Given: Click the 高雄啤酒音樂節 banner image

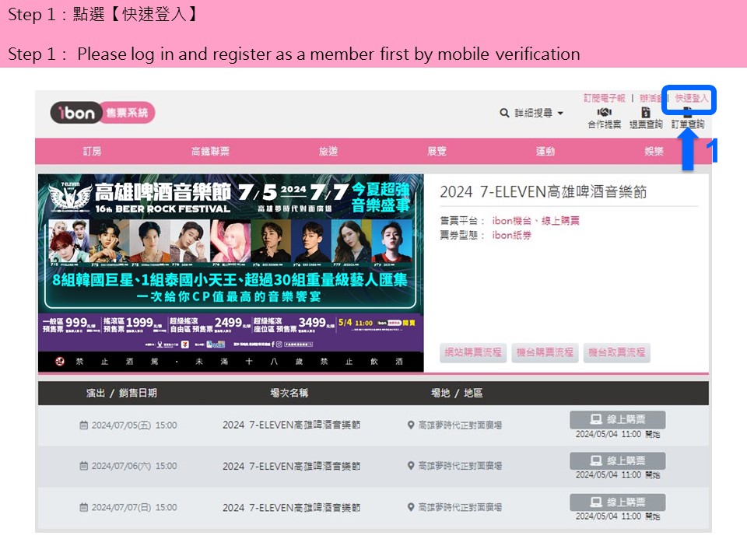Looking at the screenshot, I should click(x=230, y=273).
